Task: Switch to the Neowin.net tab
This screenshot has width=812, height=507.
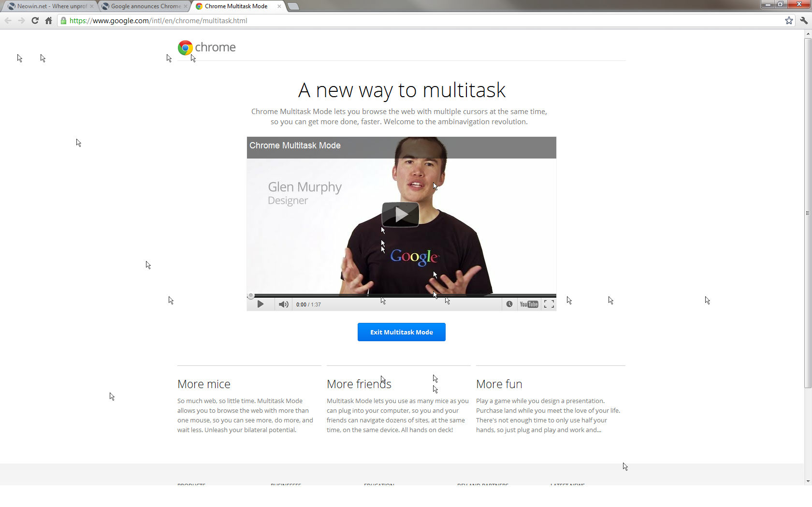Action: [52, 6]
